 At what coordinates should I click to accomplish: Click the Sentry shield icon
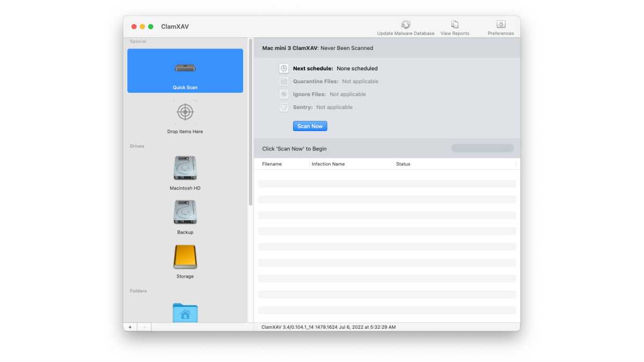click(284, 107)
